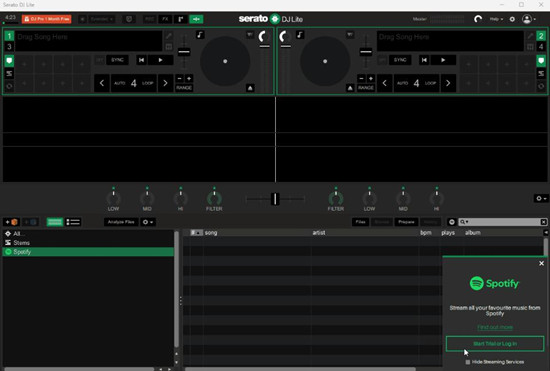The height and width of the screenshot is (371, 550).
Task: Click the right deck tempo slider handle
Action: (365, 52)
